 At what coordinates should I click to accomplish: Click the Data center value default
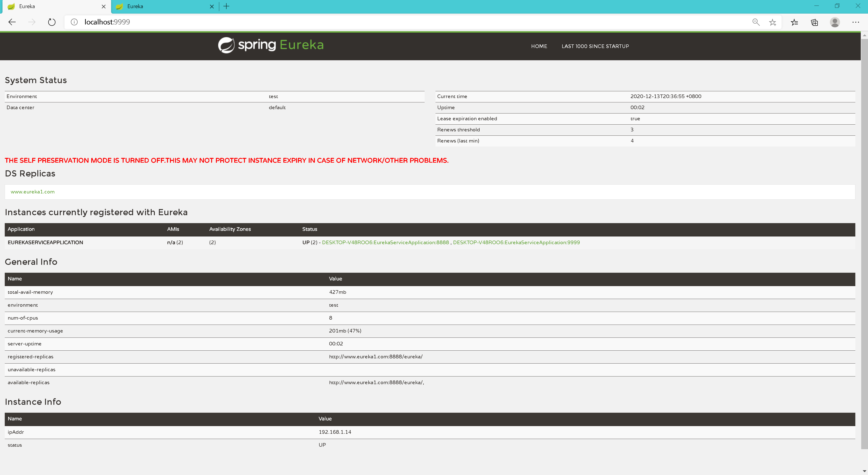click(x=277, y=107)
